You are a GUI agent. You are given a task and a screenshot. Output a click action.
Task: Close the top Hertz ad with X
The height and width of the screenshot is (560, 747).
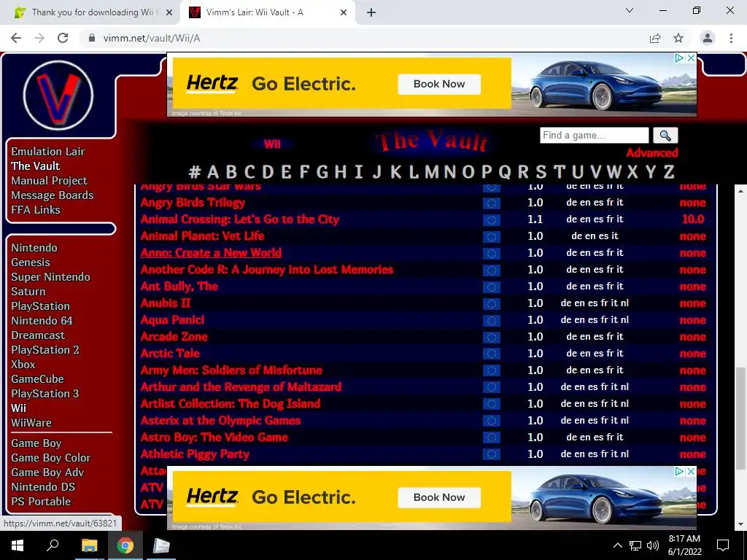(x=691, y=58)
